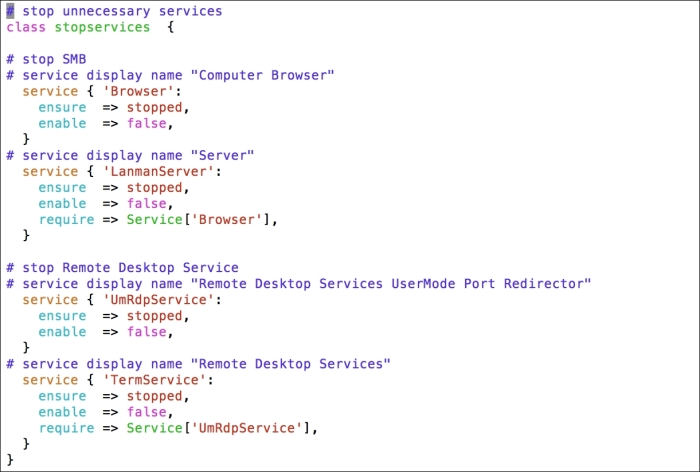The image size is (700, 472).
Task: Click the '# service display name "Server"' comment
Action: [x=130, y=155]
